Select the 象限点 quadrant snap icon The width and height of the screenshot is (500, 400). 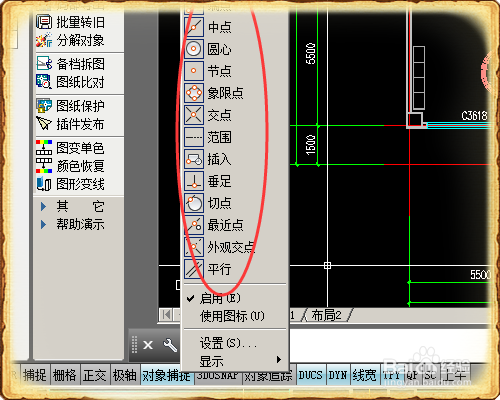pyautogui.click(x=194, y=93)
